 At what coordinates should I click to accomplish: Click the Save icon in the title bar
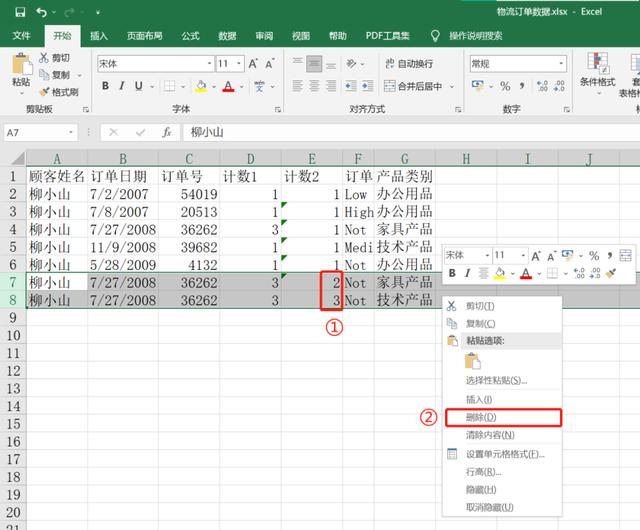click(x=20, y=12)
